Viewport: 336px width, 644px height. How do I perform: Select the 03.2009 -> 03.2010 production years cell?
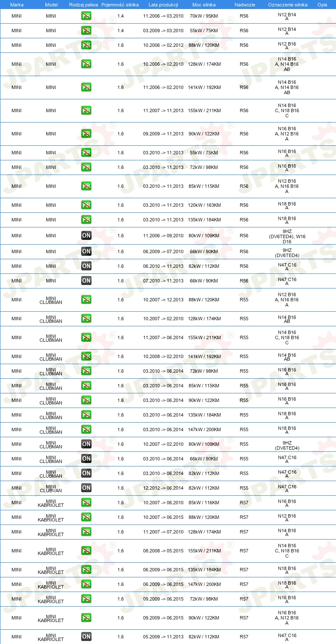click(163, 31)
